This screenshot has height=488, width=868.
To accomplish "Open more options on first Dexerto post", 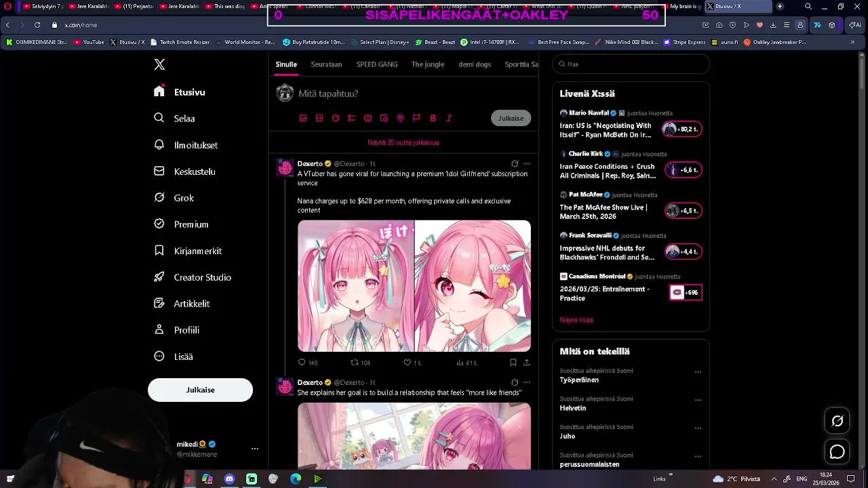I will (x=527, y=163).
